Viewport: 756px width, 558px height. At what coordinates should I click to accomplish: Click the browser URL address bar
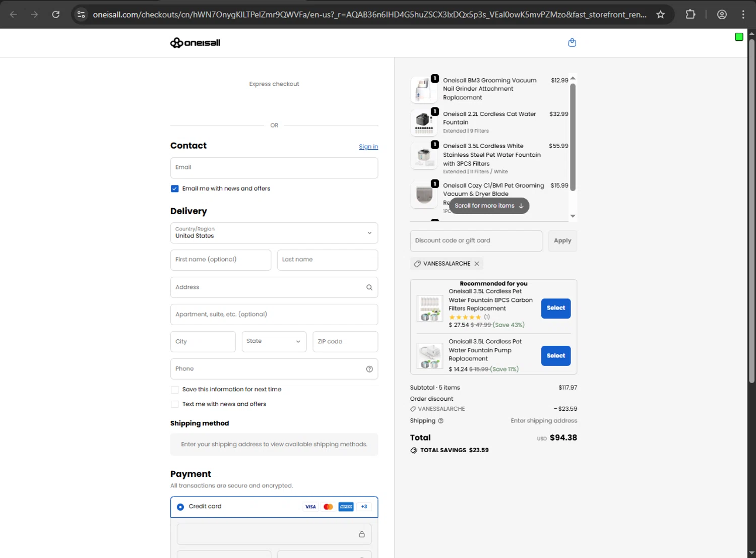point(369,15)
